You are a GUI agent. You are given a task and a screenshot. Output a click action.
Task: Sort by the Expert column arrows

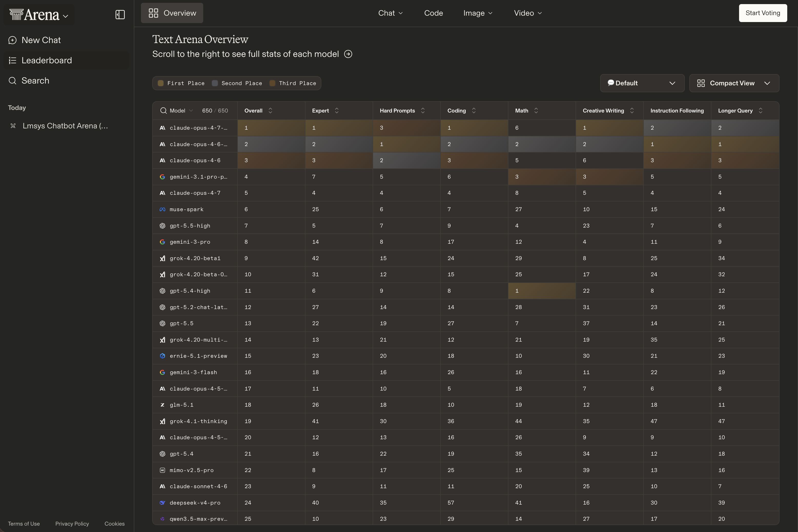point(336,111)
